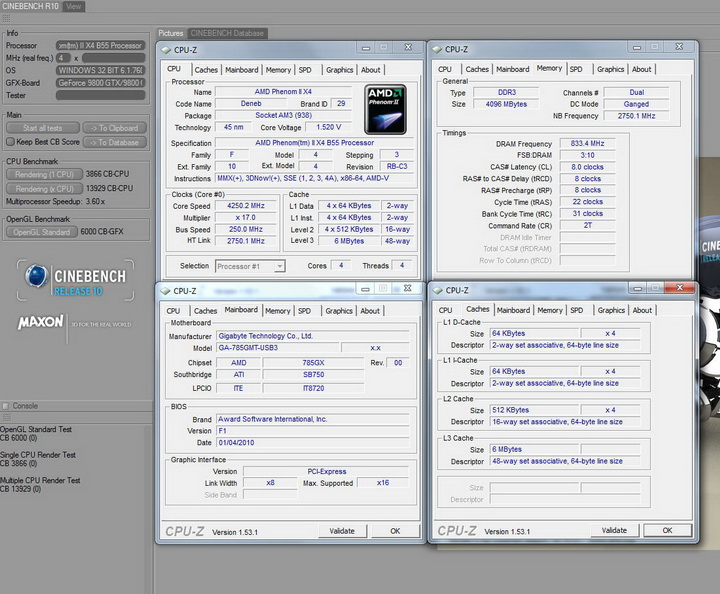Select the Pictures tab
Screen dimensions: 720x594
171,33
